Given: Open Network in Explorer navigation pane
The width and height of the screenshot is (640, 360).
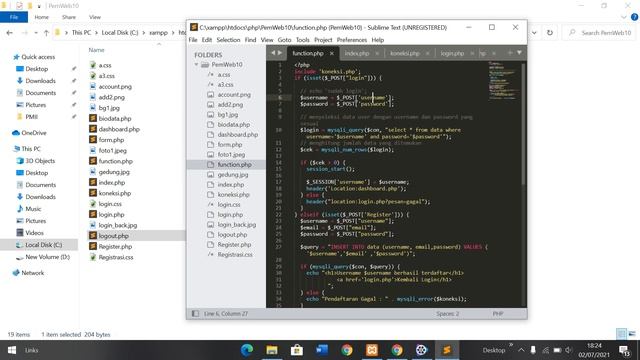Looking at the screenshot, I should click(x=32, y=273).
